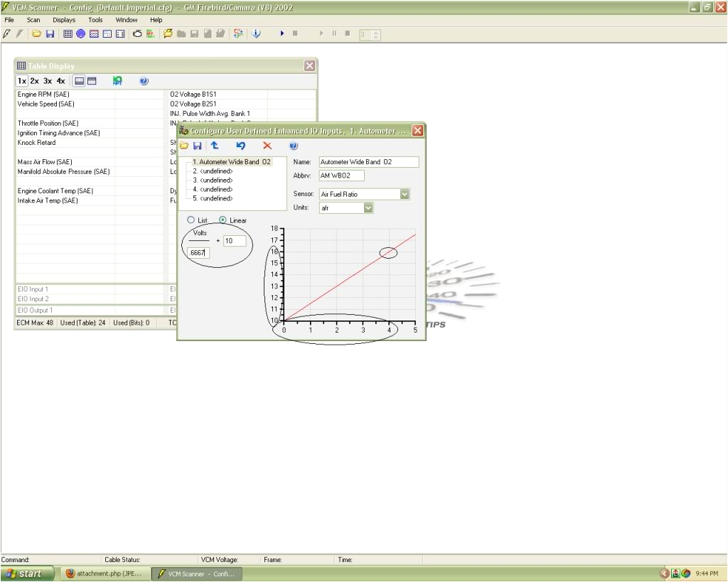Expand the Sensor dropdown
The height and width of the screenshot is (582, 728).
click(405, 194)
